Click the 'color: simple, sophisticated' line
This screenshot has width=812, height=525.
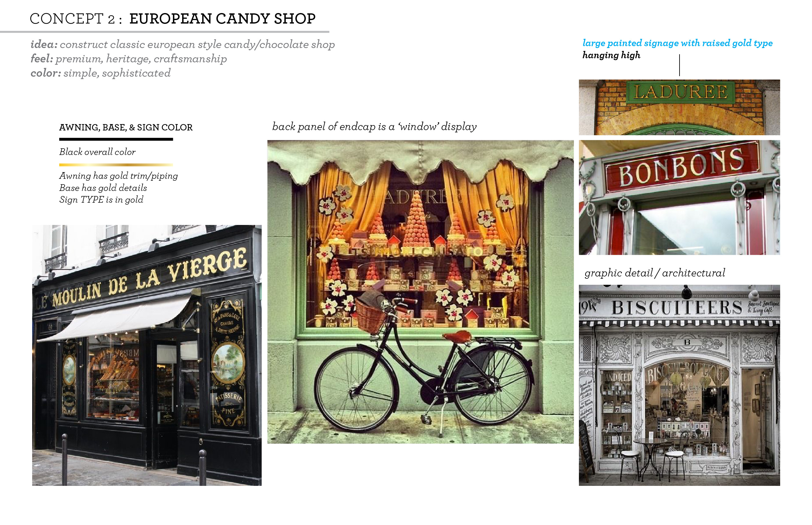pyautogui.click(x=101, y=73)
